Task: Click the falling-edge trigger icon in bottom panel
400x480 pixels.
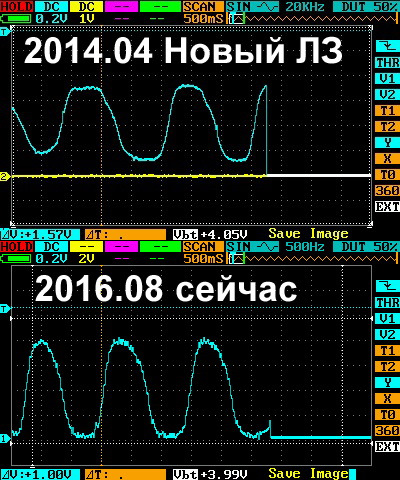Action: (387, 286)
